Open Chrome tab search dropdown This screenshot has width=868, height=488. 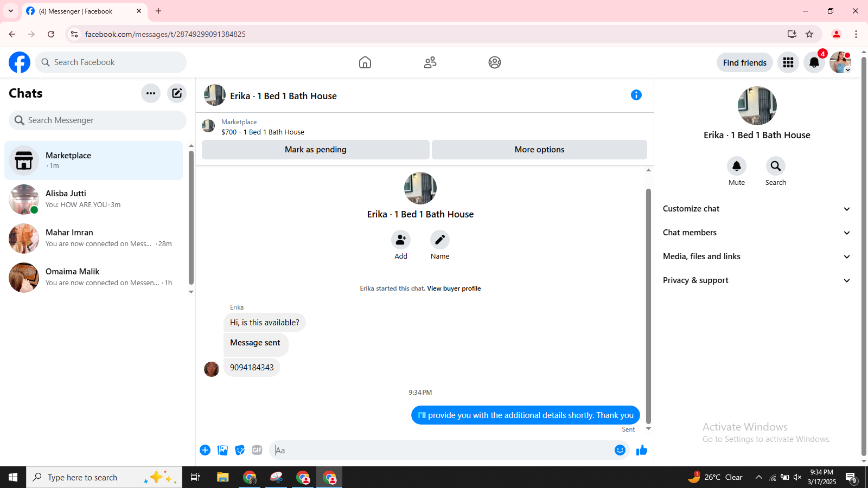[x=11, y=11]
